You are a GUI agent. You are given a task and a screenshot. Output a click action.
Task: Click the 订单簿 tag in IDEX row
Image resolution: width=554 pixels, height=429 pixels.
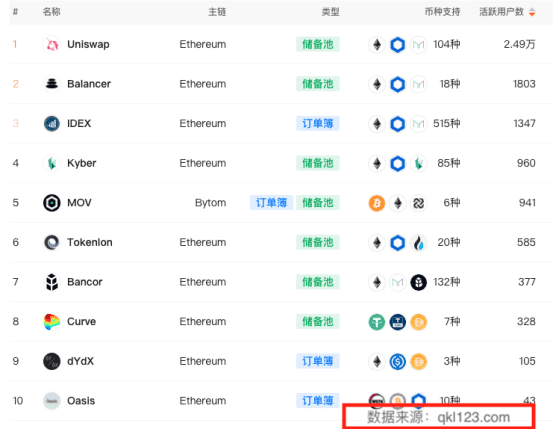pyautogui.click(x=318, y=123)
